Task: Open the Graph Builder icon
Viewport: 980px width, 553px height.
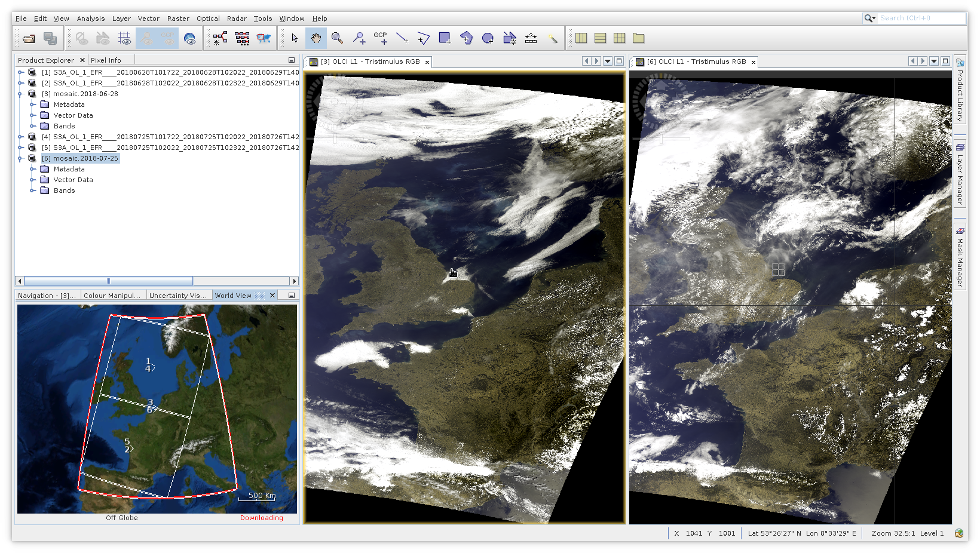Action: [220, 38]
